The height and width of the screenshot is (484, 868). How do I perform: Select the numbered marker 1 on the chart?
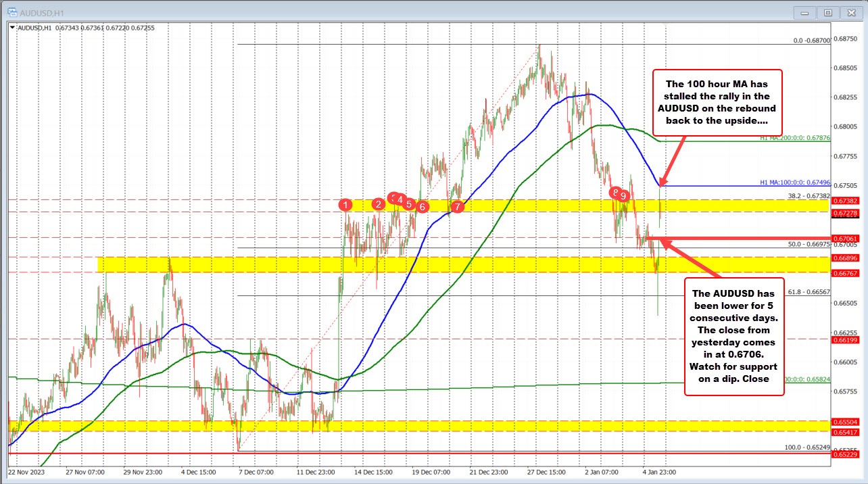click(346, 204)
